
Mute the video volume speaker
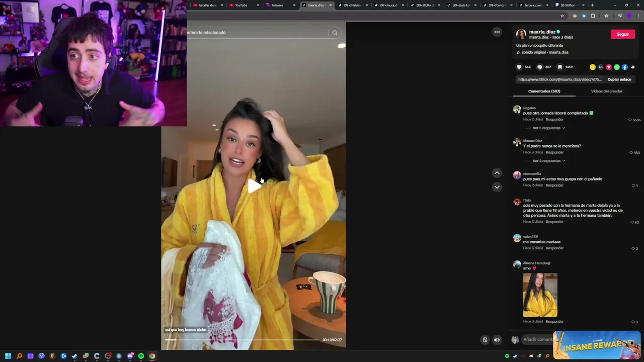click(x=497, y=340)
